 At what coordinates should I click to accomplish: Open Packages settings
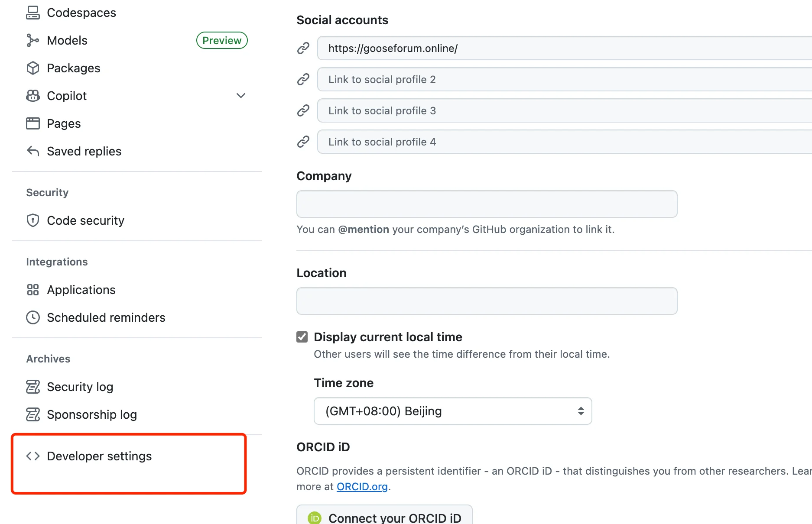coord(74,68)
